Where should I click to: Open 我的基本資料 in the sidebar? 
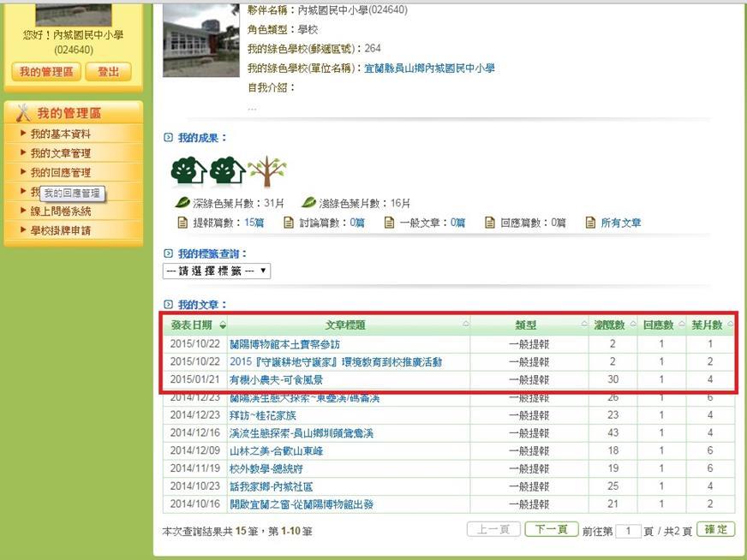coord(60,134)
